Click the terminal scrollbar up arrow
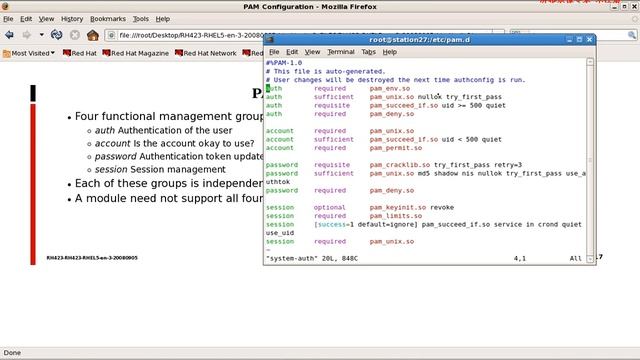 tap(590, 62)
